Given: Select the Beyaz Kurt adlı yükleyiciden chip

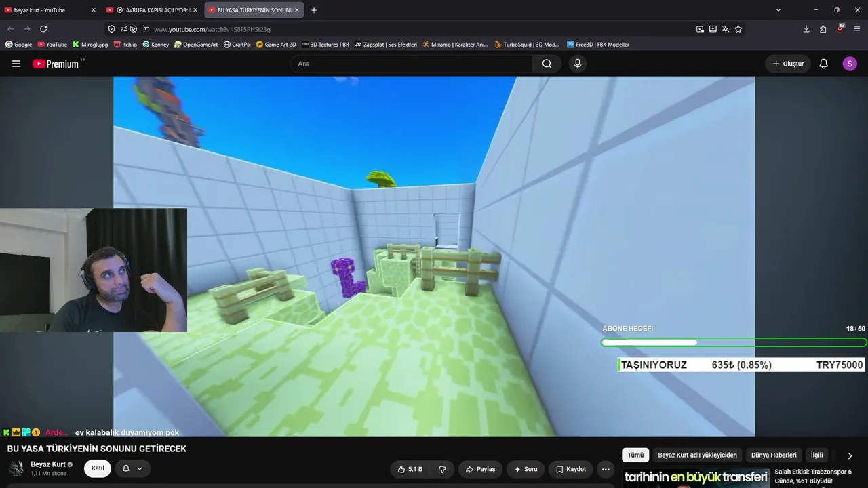Looking at the screenshot, I should pos(697,455).
